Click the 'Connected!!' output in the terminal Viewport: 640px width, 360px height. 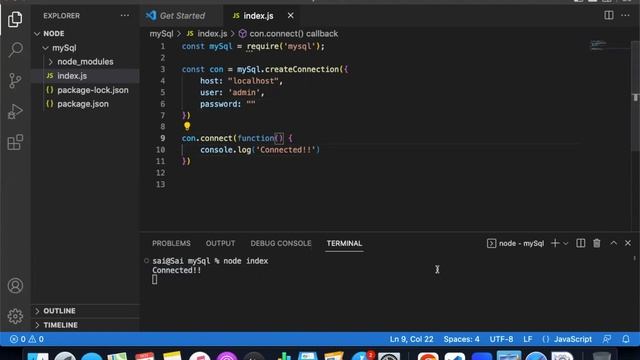[176, 270]
